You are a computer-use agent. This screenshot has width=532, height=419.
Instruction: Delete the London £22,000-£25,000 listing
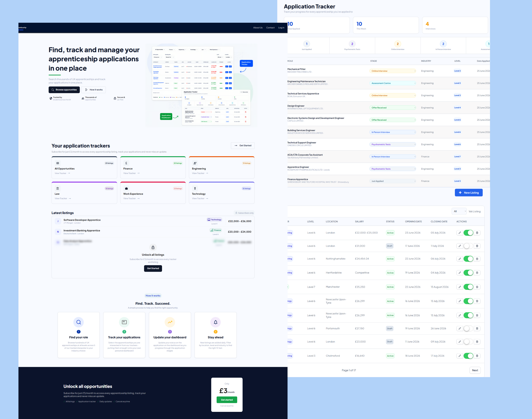tap(477, 233)
